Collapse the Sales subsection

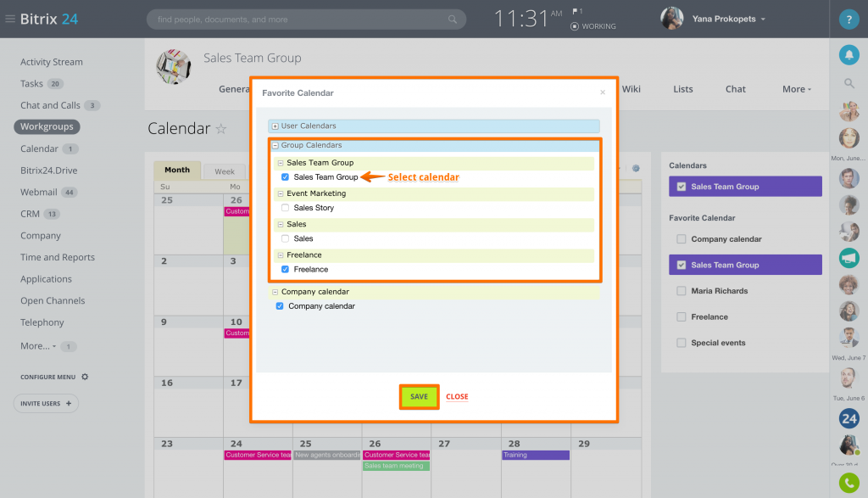coord(281,224)
